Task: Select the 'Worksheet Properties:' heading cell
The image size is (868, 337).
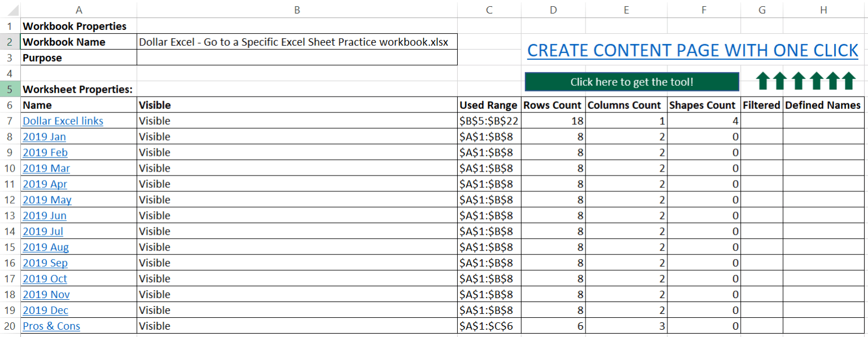Action: (x=79, y=89)
